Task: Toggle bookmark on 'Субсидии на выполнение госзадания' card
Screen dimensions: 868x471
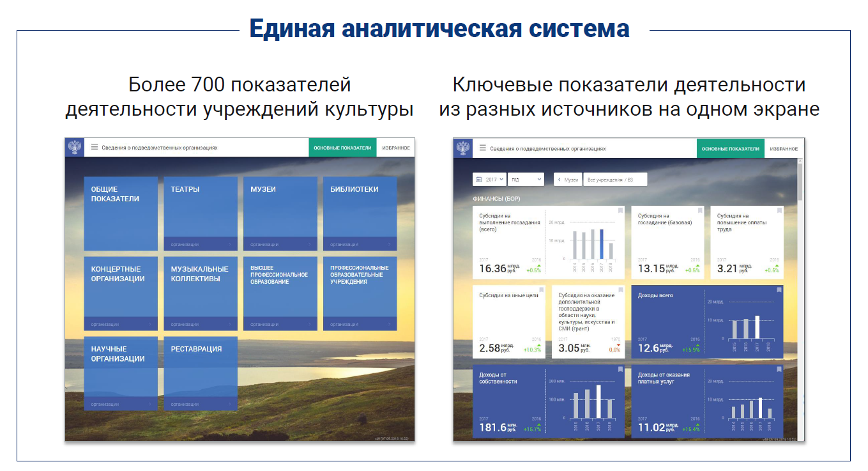Action: pyautogui.click(x=618, y=210)
